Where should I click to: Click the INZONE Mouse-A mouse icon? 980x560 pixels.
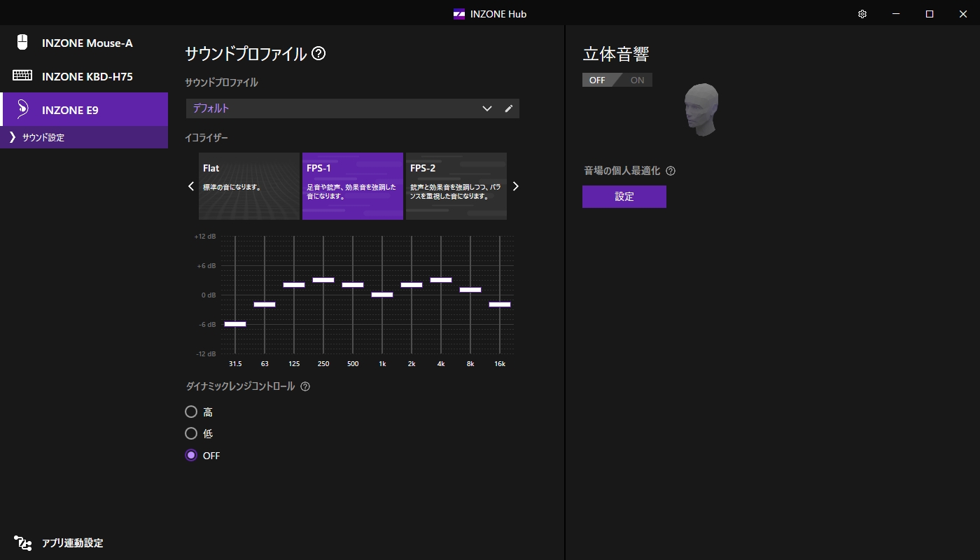tap(22, 42)
